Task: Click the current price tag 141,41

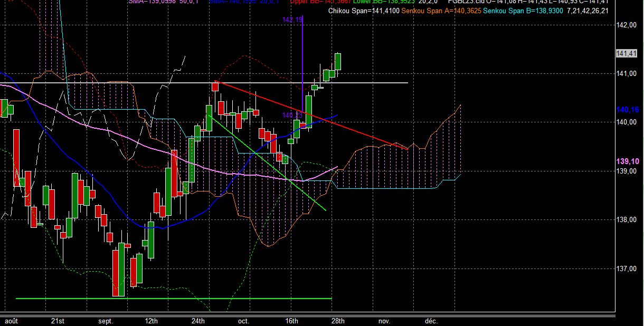Action: 627,53
